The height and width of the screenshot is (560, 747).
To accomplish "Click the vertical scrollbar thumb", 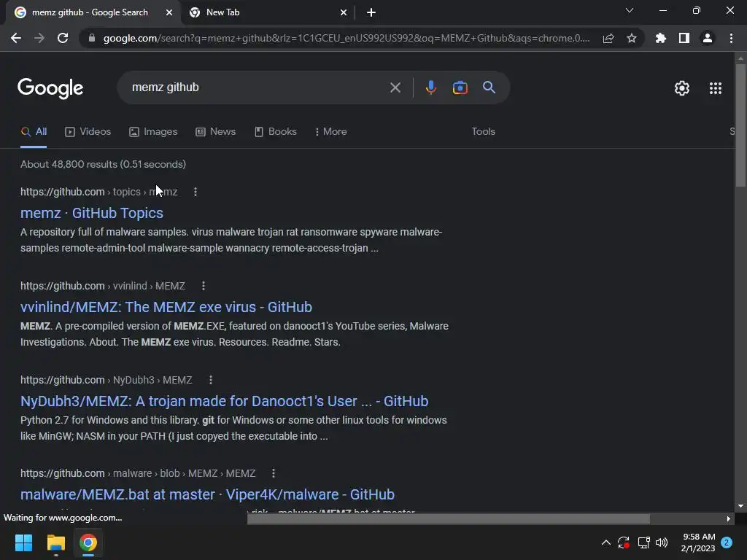I will 740,125.
